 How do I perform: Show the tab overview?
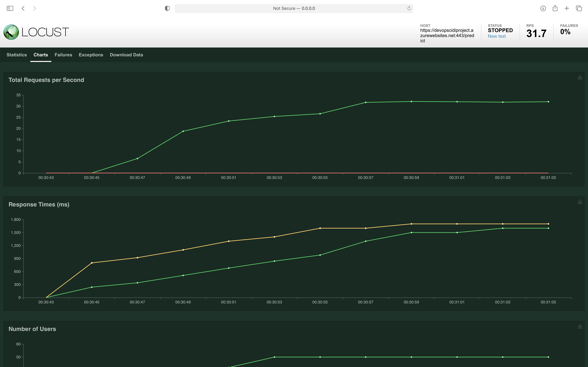tap(579, 9)
